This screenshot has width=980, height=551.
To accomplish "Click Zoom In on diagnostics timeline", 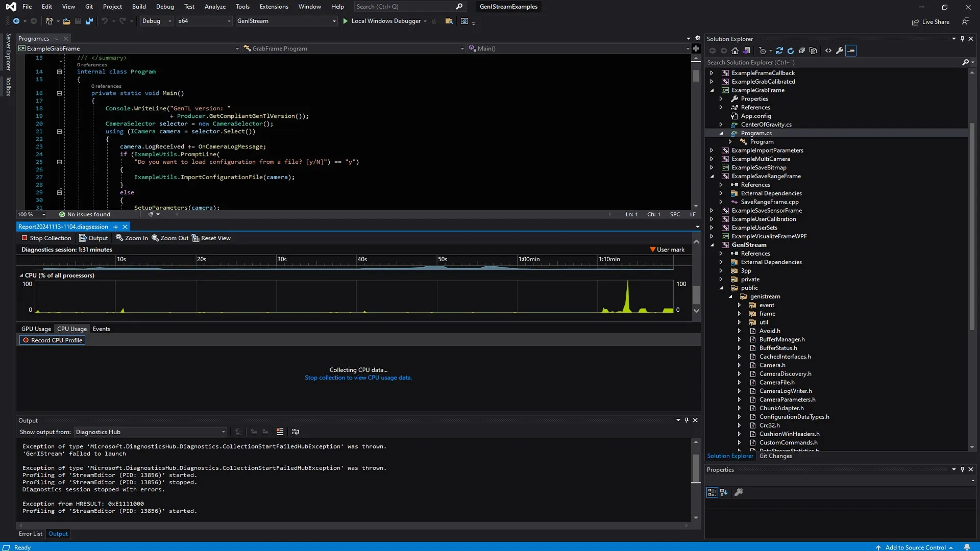I will click(132, 238).
